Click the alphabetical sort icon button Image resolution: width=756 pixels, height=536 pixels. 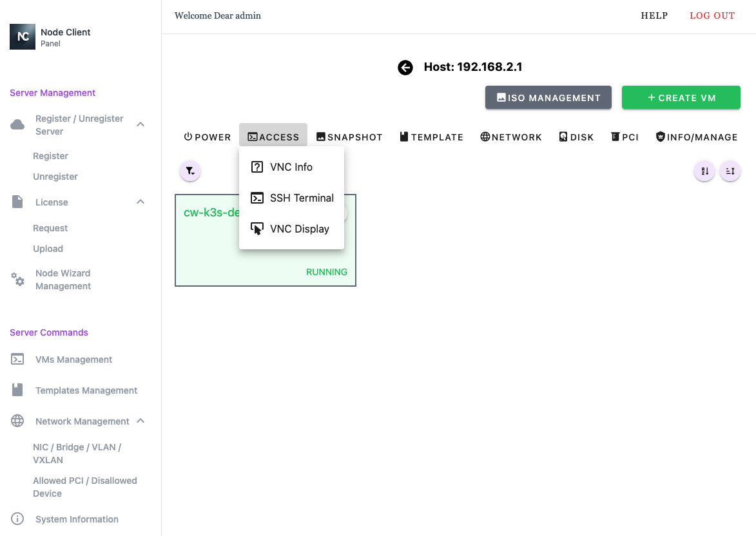click(x=704, y=171)
